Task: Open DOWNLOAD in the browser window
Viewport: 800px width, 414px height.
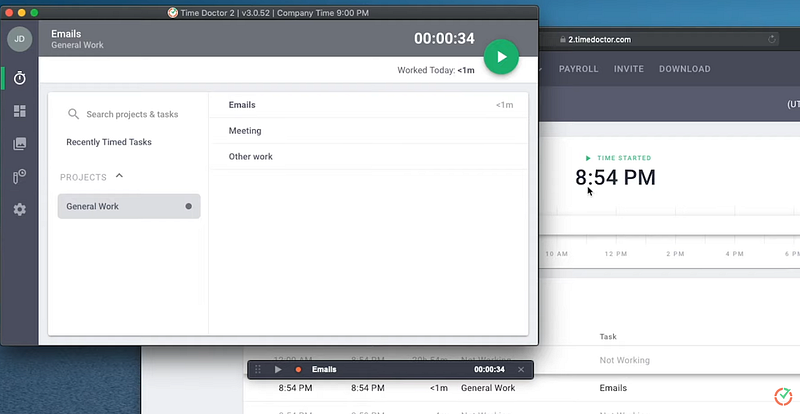Action: 685,69
